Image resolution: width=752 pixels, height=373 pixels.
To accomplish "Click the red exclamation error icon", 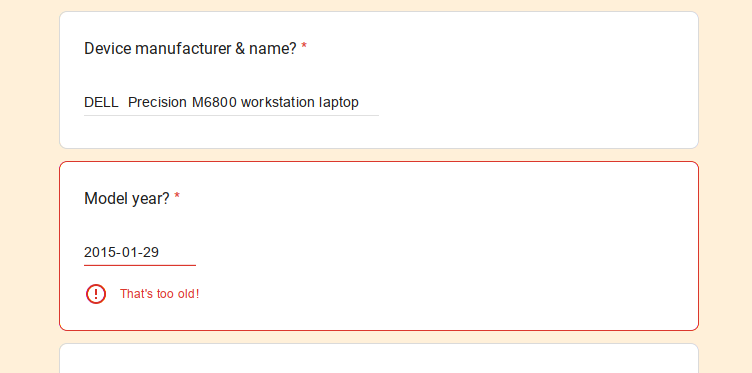I will (96, 294).
